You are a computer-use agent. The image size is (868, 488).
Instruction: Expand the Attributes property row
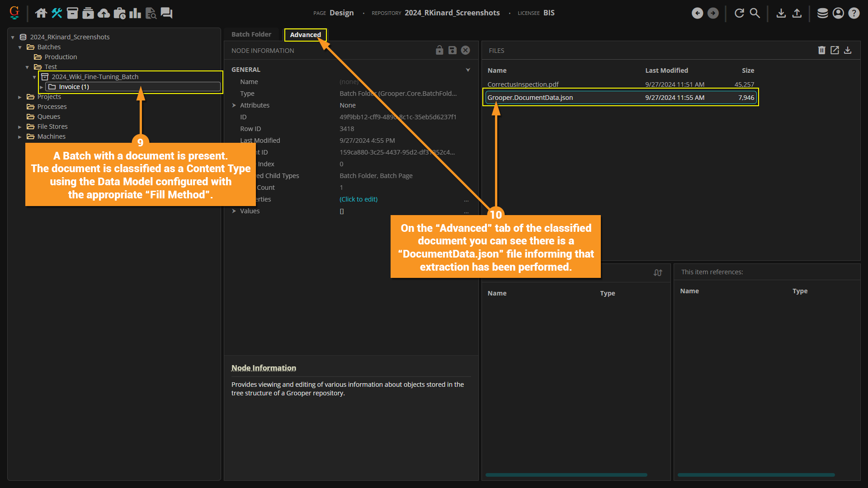[x=234, y=105]
